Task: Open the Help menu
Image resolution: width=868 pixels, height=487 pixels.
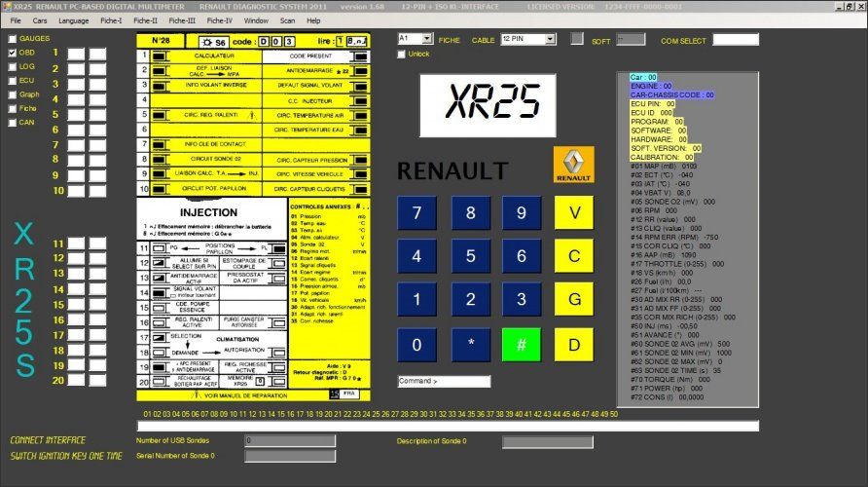Action: 313,20
